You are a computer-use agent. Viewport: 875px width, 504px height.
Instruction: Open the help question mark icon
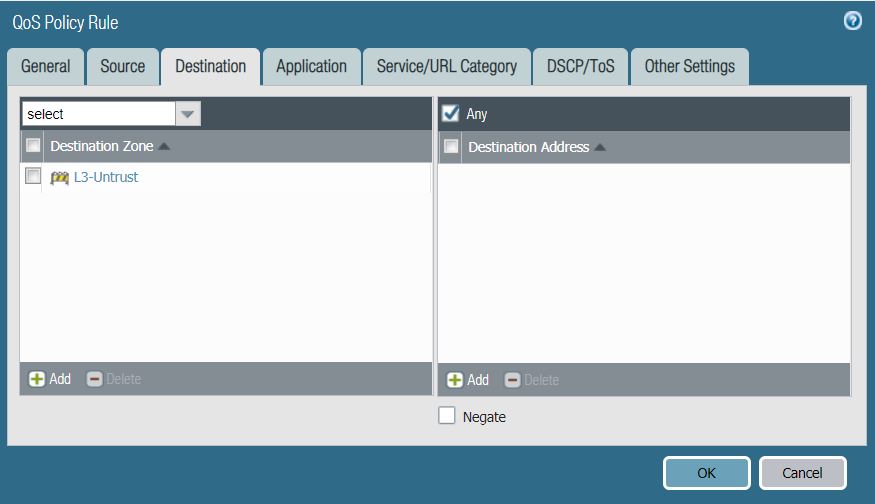click(852, 21)
